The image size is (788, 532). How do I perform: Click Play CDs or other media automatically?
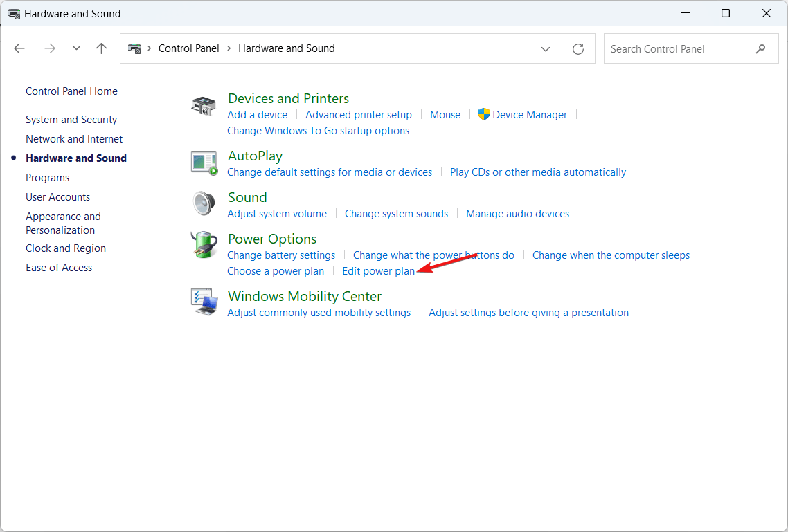tap(538, 172)
